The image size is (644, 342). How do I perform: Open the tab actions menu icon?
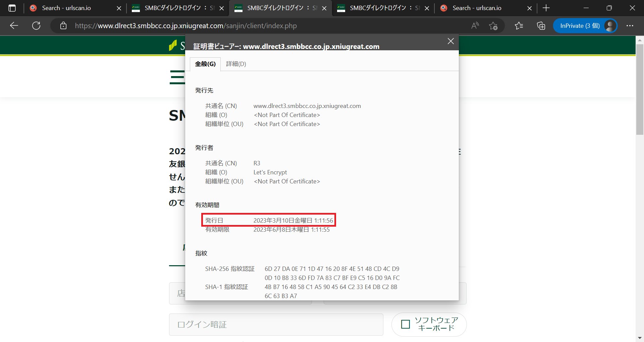(x=12, y=8)
